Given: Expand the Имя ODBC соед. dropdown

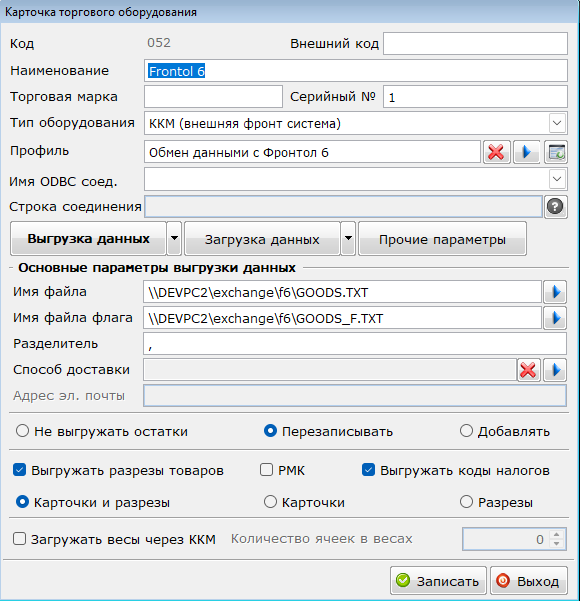Looking at the screenshot, I should click(x=557, y=179).
